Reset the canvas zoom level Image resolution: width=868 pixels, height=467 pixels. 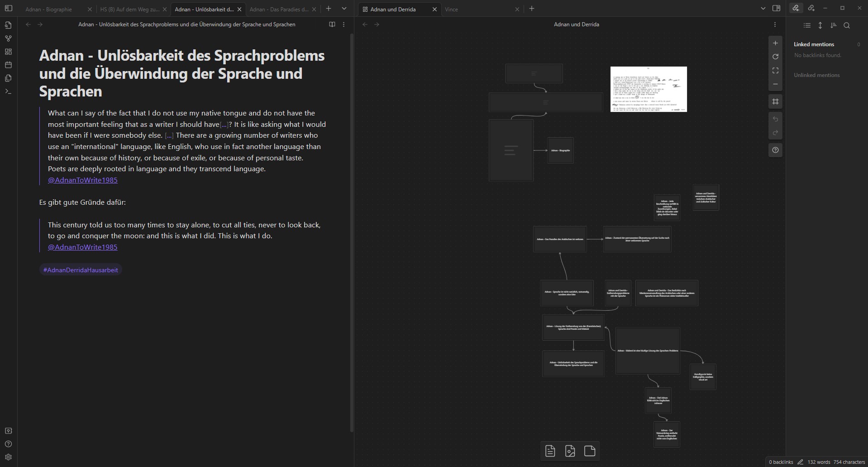point(775,57)
